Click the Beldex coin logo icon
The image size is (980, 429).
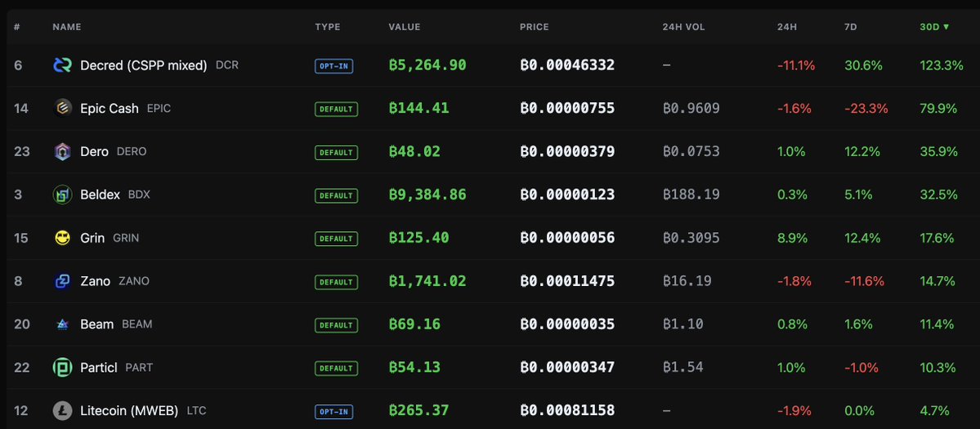[x=62, y=194]
